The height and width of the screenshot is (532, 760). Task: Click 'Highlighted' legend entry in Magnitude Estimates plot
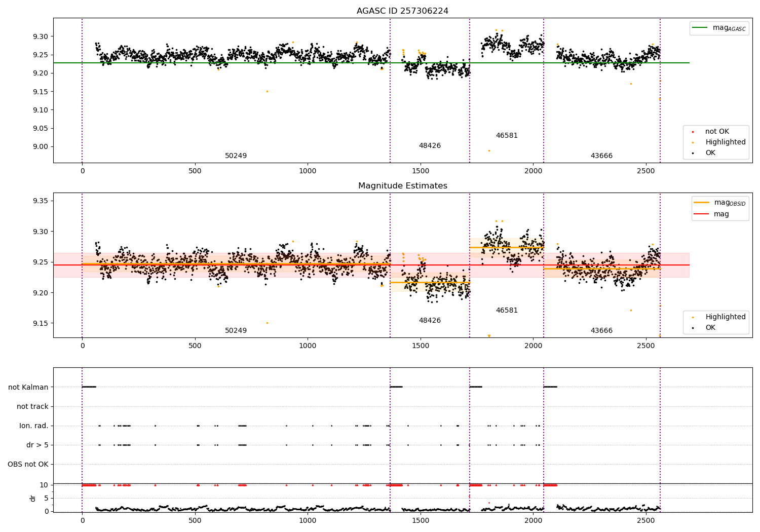pyautogui.click(x=725, y=317)
